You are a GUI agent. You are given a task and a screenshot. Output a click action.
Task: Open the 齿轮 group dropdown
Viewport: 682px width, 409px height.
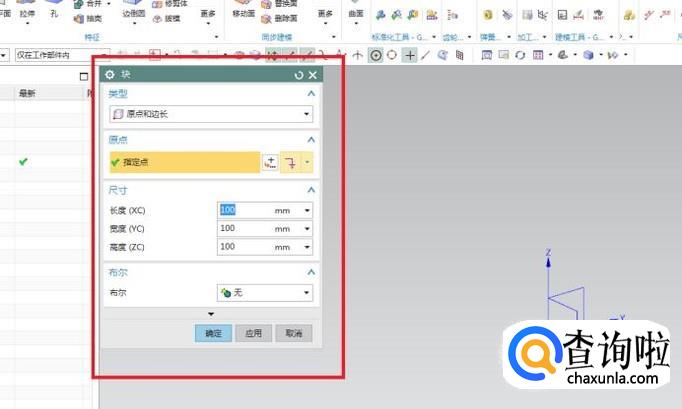tap(469, 37)
